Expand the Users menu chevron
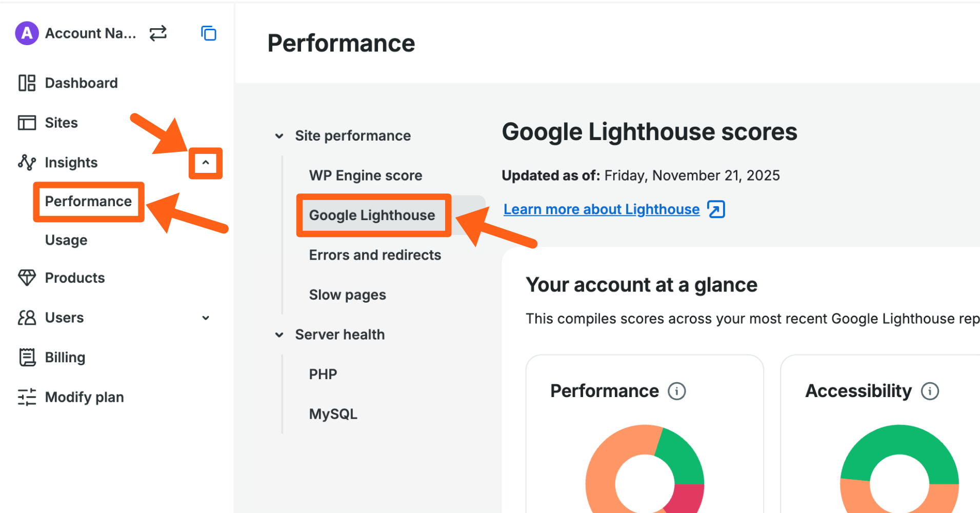This screenshot has width=980, height=513. click(206, 318)
